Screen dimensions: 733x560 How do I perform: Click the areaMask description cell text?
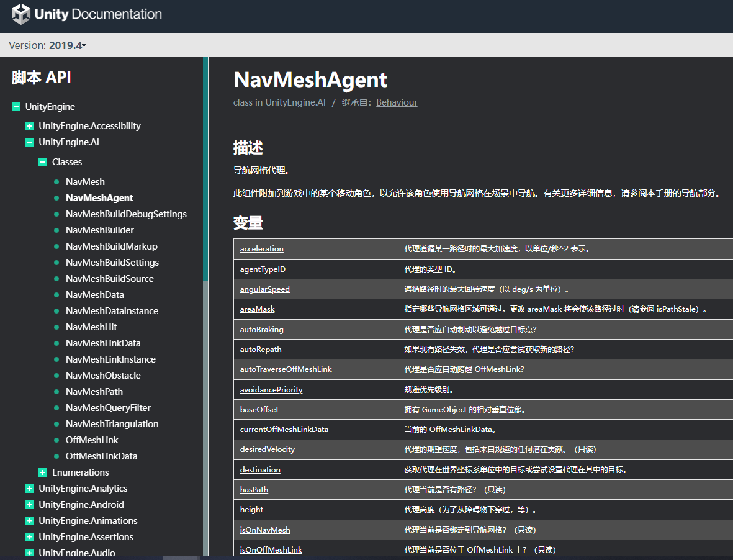pyautogui.click(x=555, y=309)
